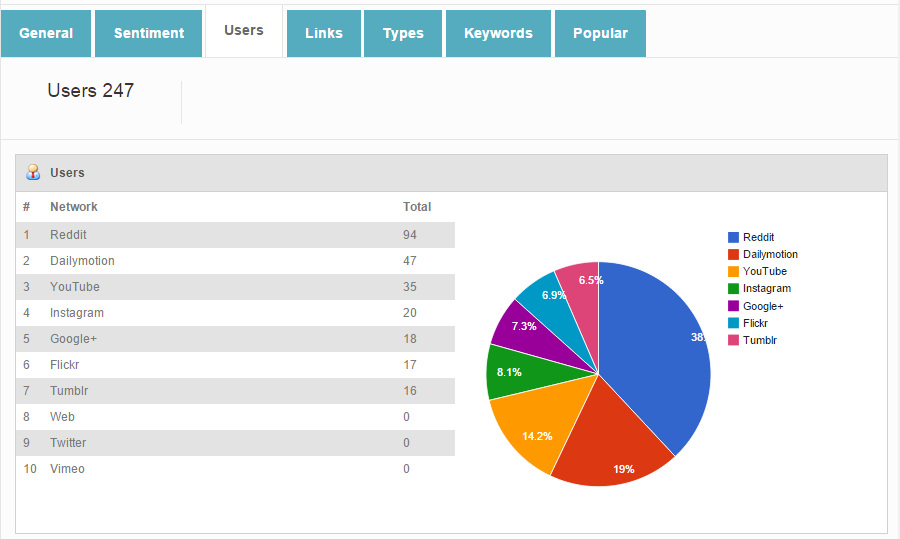This screenshot has height=539, width=900.
Task: Click the Dailymotion red legend swatch
Action: tap(733, 254)
